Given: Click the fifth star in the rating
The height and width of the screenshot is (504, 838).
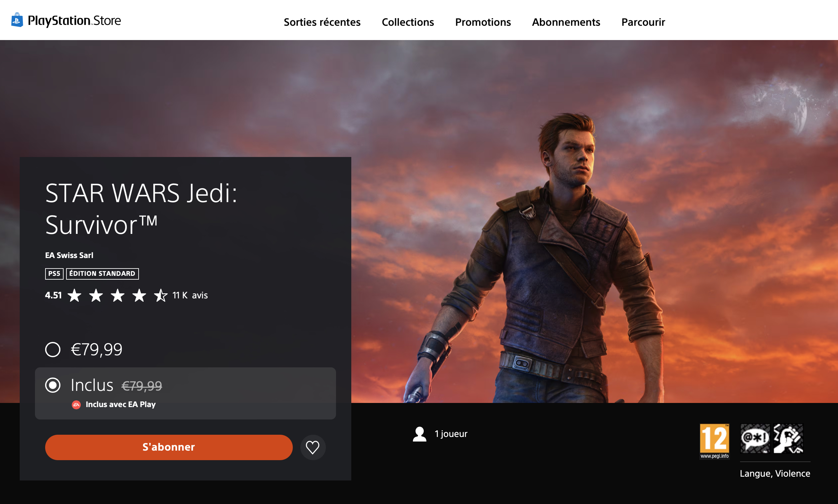Looking at the screenshot, I should click(x=161, y=296).
